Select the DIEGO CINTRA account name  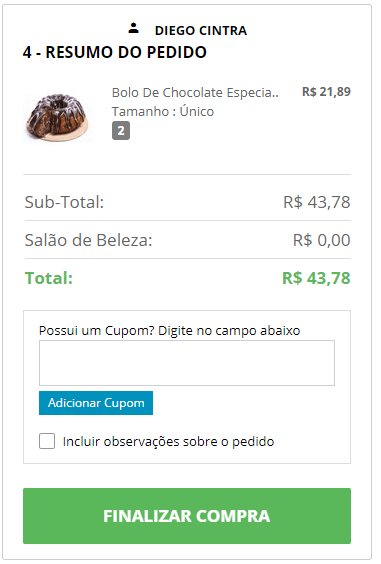(x=201, y=31)
